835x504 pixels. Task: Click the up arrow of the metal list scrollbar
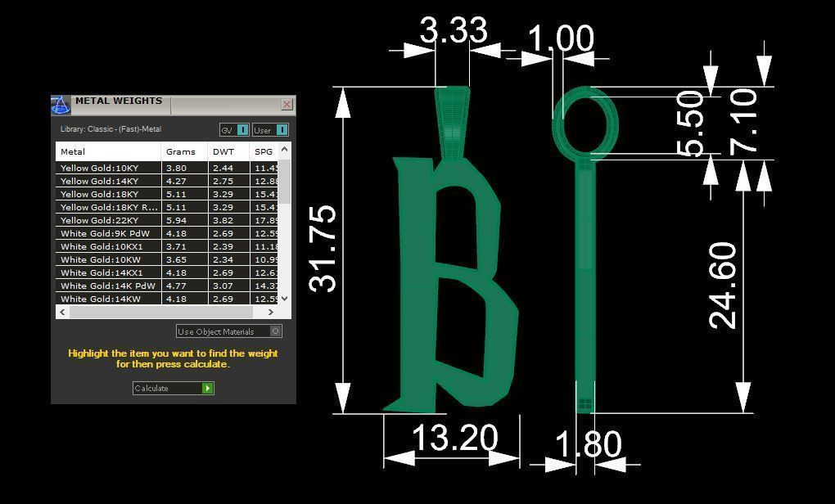click(285, 150)
